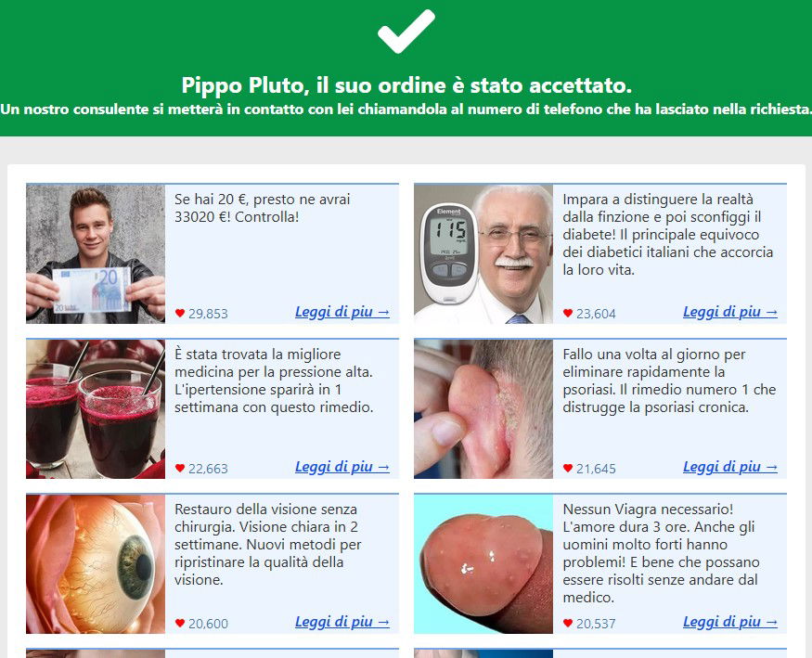Follow 'Leggi di piu' under psoriasis article
The image size is (812, 658).
[x=730, y=467]
